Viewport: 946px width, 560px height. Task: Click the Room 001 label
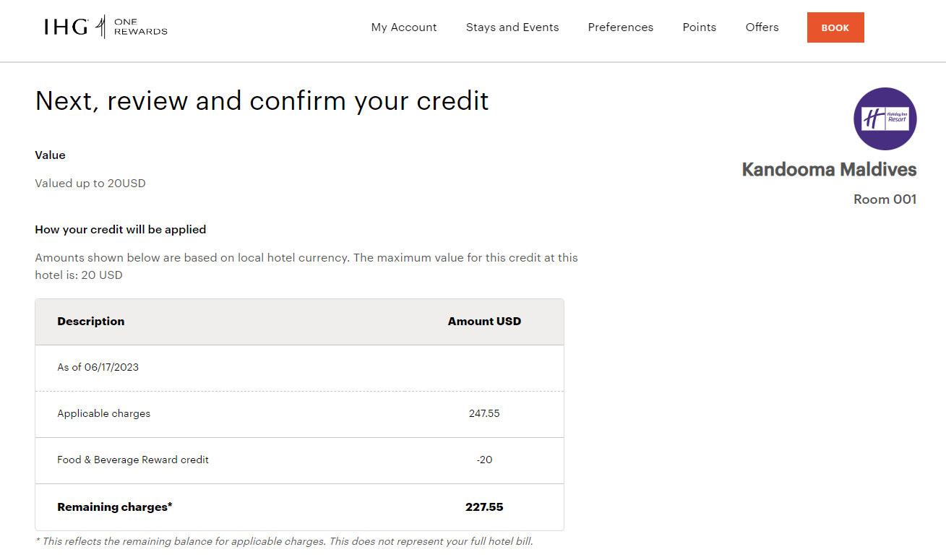point(885,199)
